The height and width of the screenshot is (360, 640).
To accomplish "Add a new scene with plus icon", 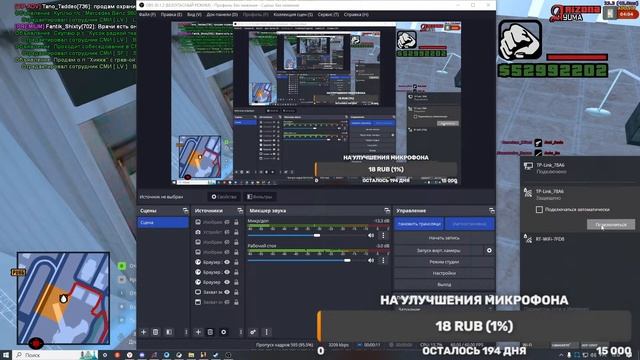I will pyautogui.click(x=143, y=332).
